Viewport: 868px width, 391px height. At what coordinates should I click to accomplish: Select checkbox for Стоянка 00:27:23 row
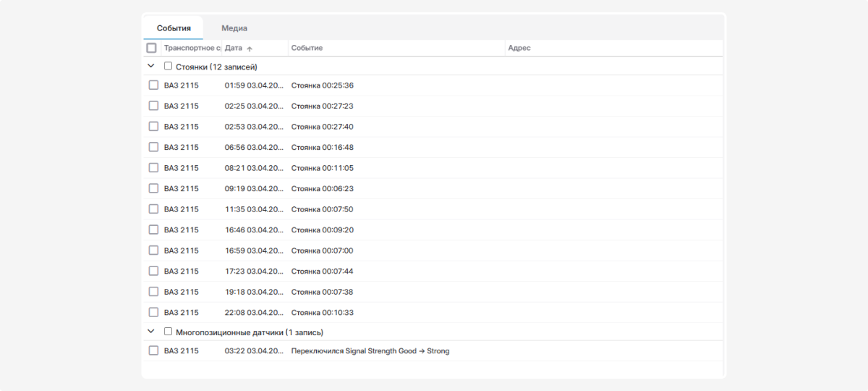coord(153,106)
